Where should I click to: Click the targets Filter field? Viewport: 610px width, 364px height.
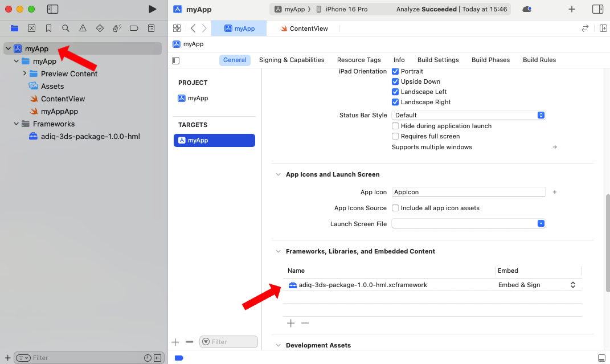tap(229, 342)
